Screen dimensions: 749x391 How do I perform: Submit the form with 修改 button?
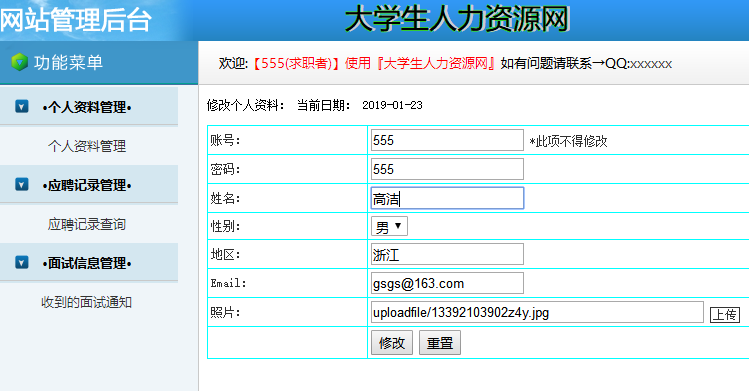[392, 343]
